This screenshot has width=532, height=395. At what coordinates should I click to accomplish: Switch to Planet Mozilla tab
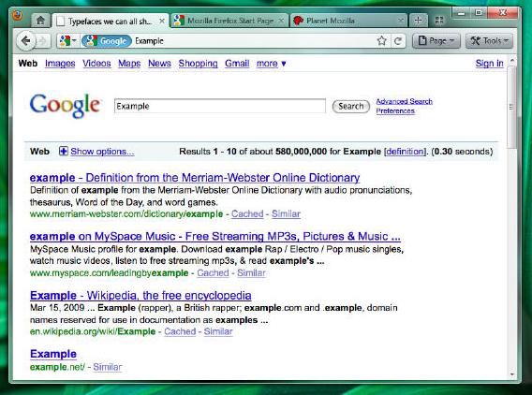tap(348, 21)
